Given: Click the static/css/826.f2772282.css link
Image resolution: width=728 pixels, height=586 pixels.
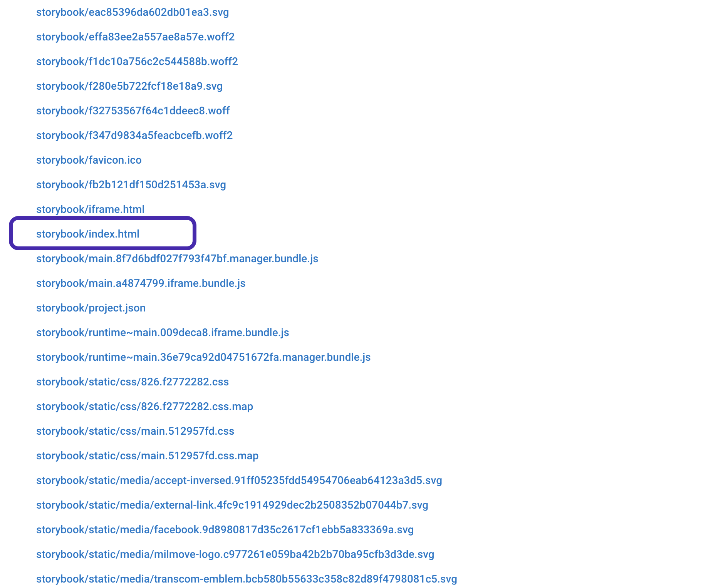Looking at the screenshot, I should (x=132, y=382).
